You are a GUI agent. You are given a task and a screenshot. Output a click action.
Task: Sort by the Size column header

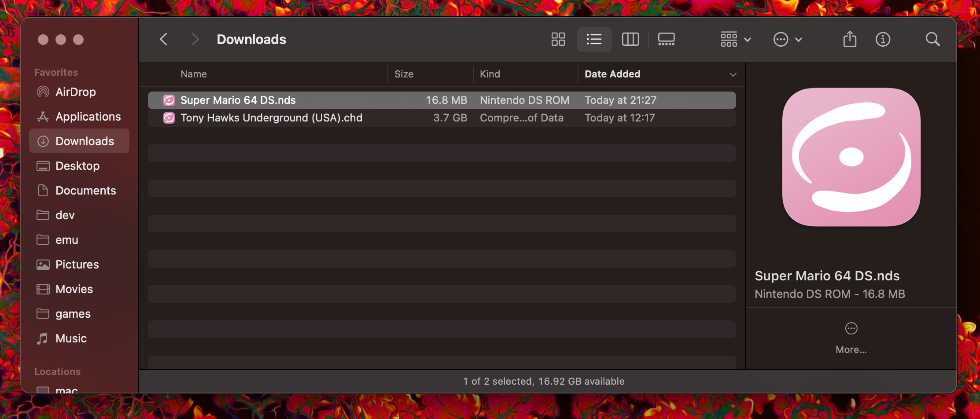[x=404, y=74]
